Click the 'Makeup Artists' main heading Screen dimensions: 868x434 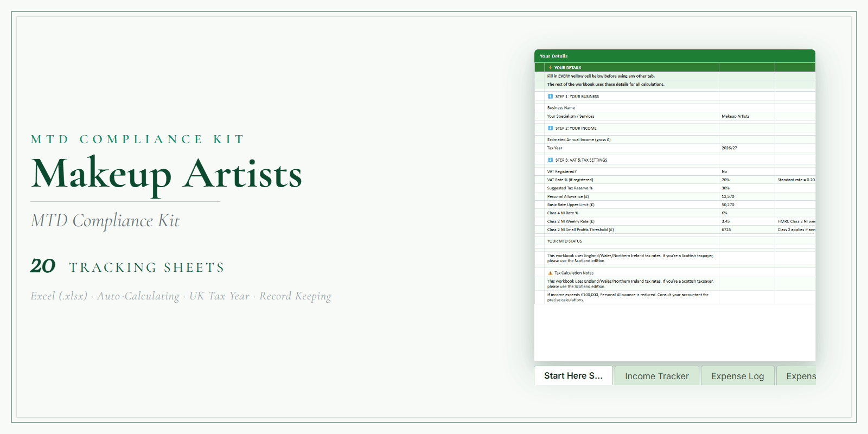tap(167, 175)
